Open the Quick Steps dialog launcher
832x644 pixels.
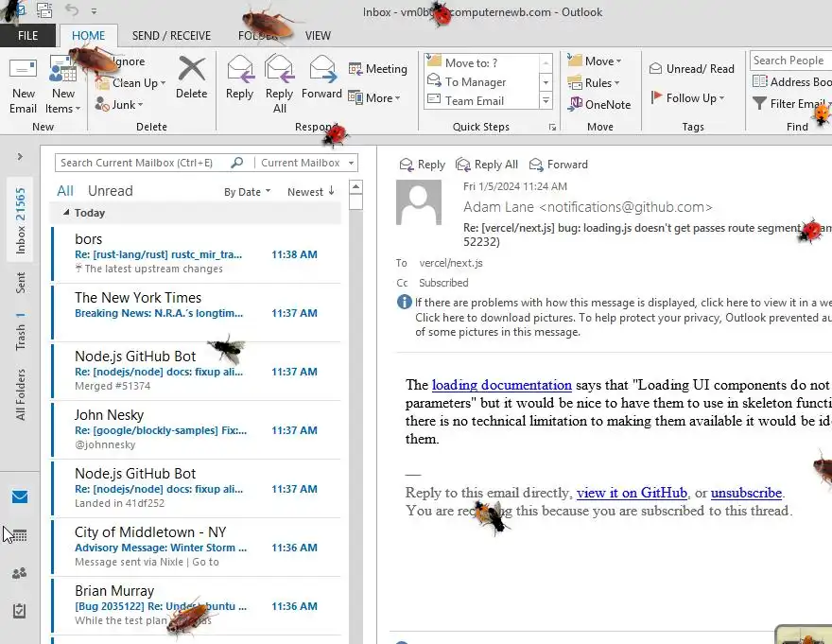point(552,128)
